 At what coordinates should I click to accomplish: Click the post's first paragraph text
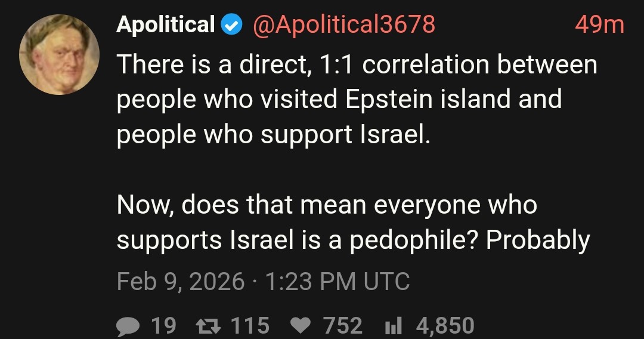(357, 99)
